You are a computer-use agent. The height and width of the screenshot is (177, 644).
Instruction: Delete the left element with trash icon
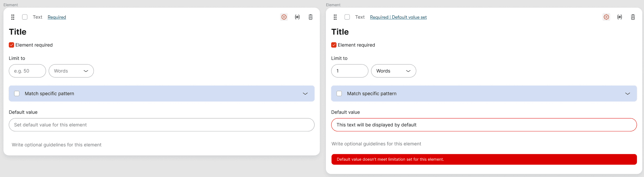point(310,17)
